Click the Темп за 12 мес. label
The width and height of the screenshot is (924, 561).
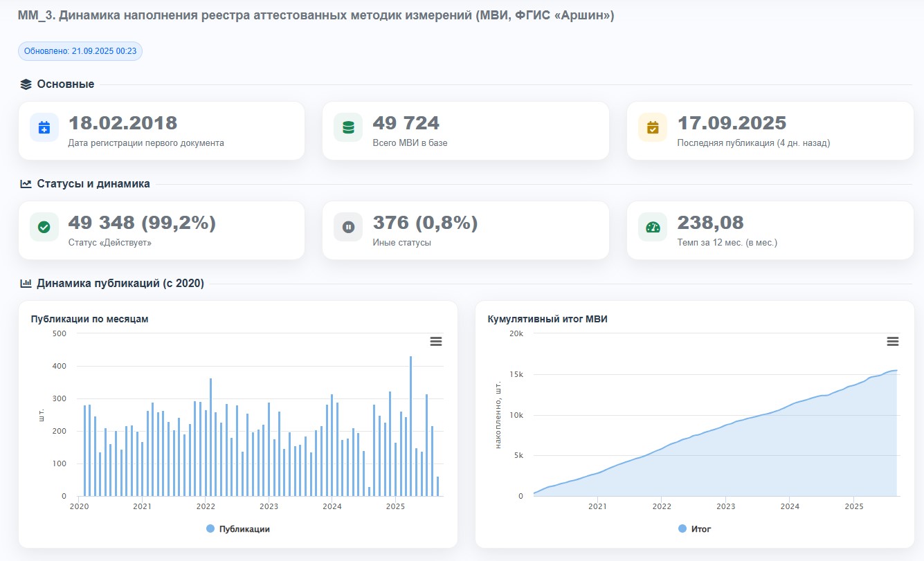pyautogui.click(x=727, y=243)
